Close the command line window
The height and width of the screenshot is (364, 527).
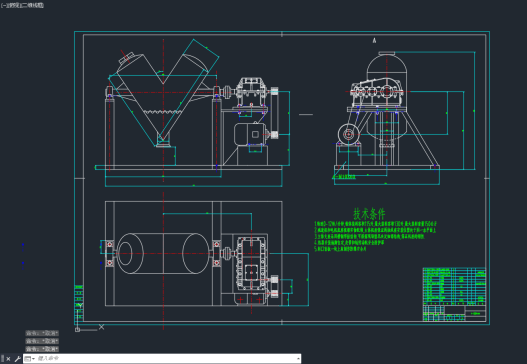coord(8,359)
